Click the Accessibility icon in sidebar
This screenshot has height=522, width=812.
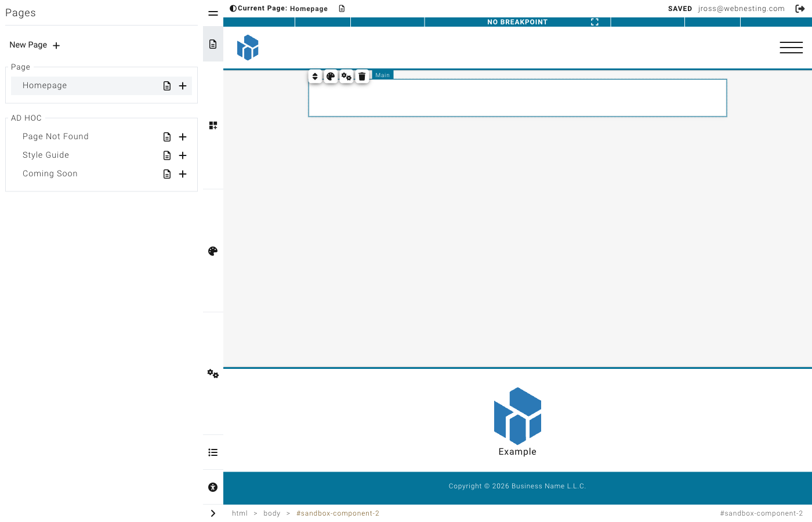click(x=212, y=487)
